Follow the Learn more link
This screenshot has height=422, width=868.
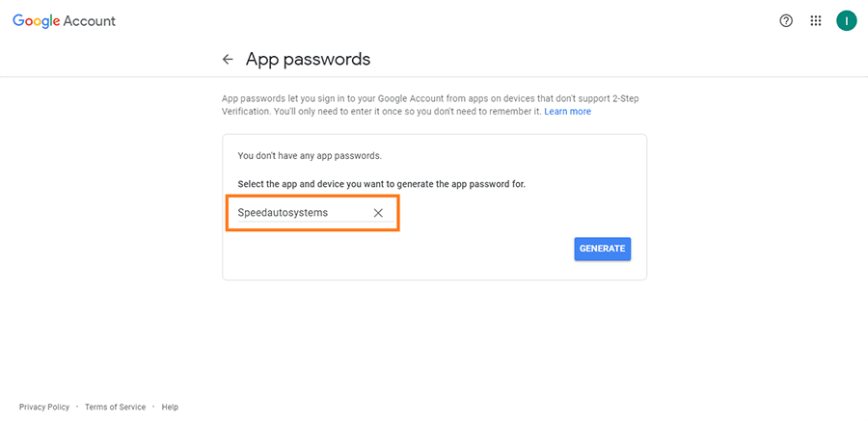pos(567,111)
